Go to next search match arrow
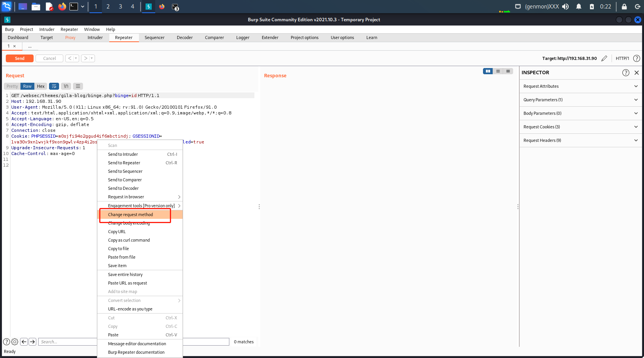 32,342
